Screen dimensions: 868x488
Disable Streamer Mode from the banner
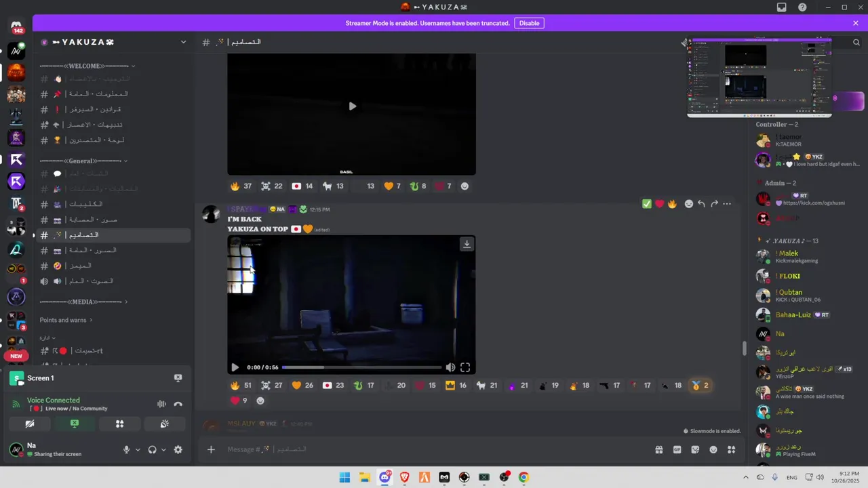pyautogui.click(x=529, y=23)
